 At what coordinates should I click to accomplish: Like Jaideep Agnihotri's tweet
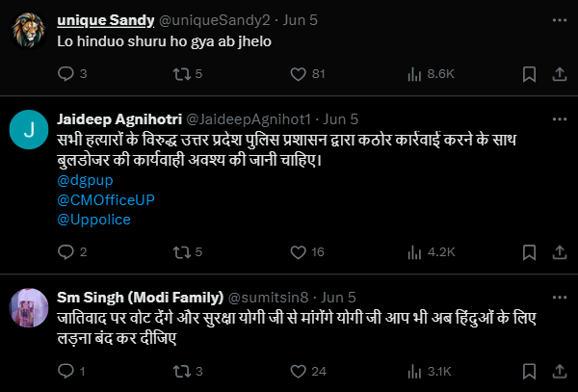coord(298,252)
